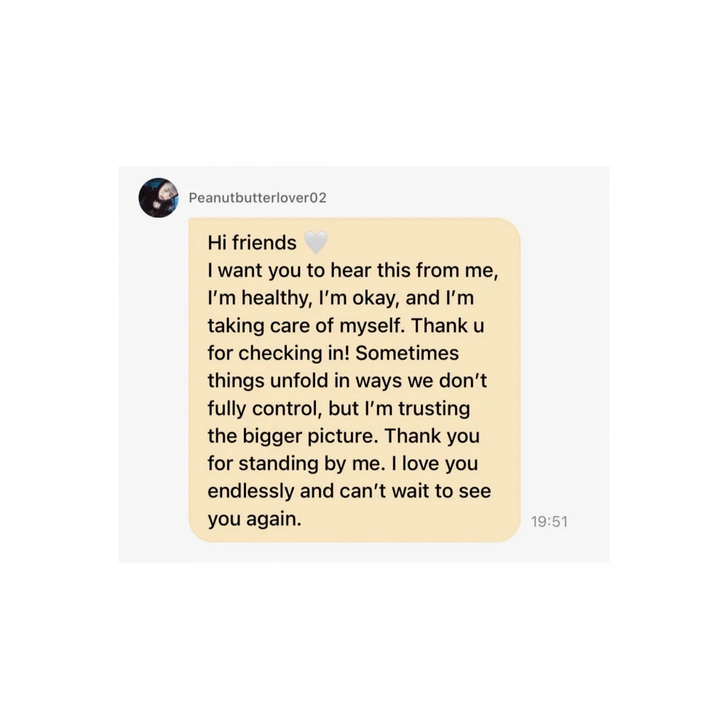This screenshot has height=728, width=728.
Task: Tap the white heart emoji after 'Hi friends'
Action: coord(316,242)
